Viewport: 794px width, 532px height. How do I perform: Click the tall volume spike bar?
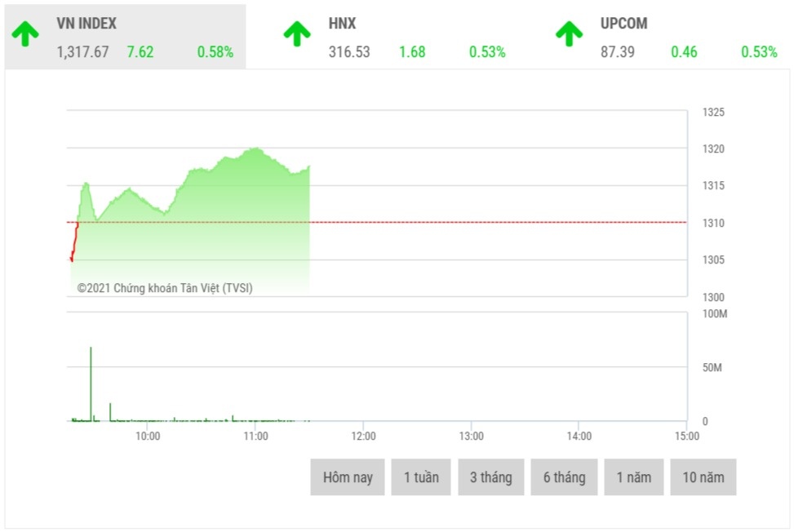coord(91,383)
